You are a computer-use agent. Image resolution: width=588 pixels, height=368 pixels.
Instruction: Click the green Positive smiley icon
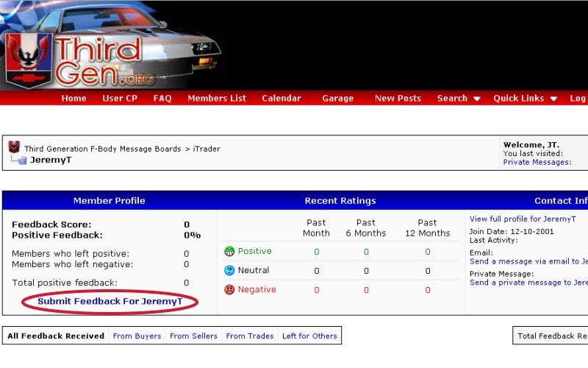(229, 252)
